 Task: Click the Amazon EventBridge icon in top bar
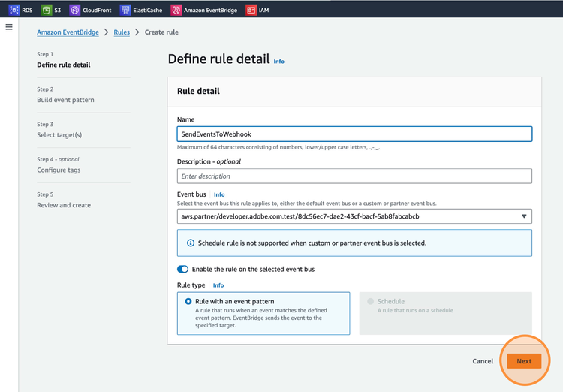click(x=176, y=10)
